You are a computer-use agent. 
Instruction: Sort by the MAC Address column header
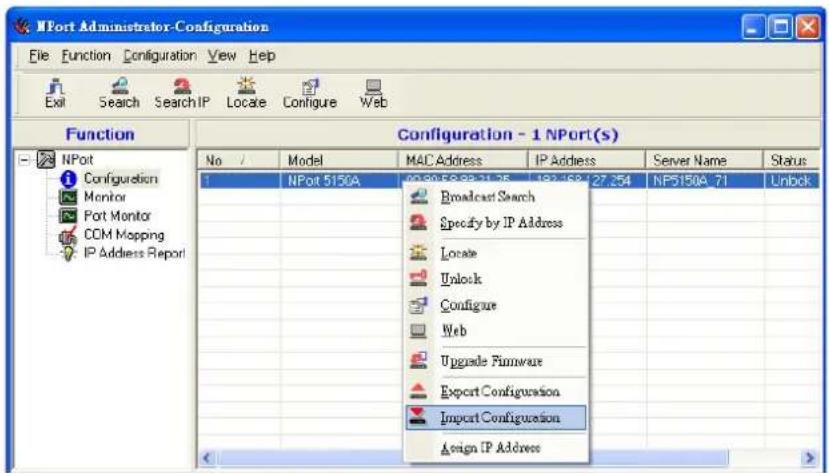coord(463,160)
